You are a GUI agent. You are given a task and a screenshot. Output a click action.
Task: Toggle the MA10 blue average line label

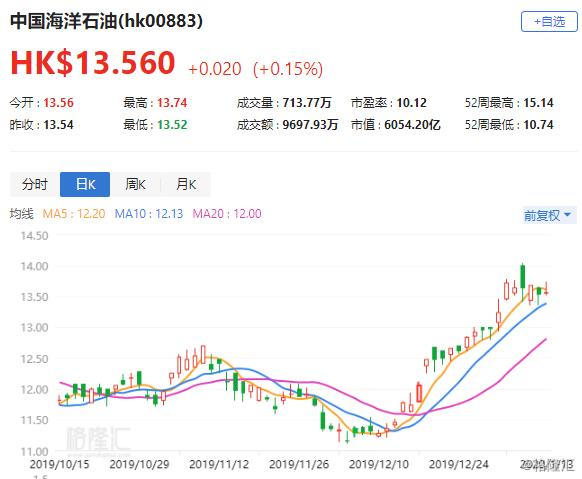[149, 214]
